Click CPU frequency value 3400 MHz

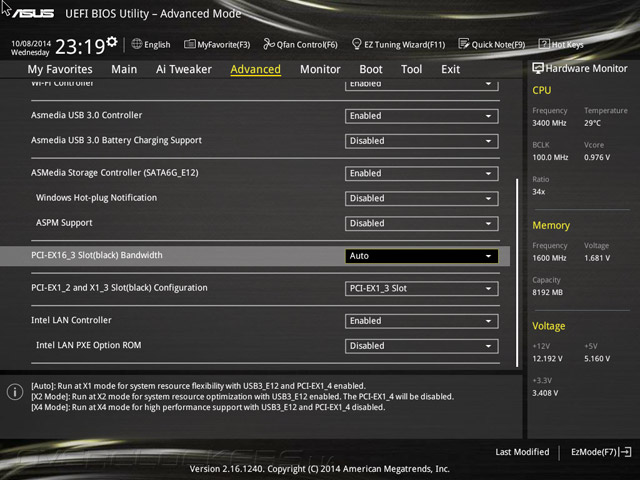[549, 123]
